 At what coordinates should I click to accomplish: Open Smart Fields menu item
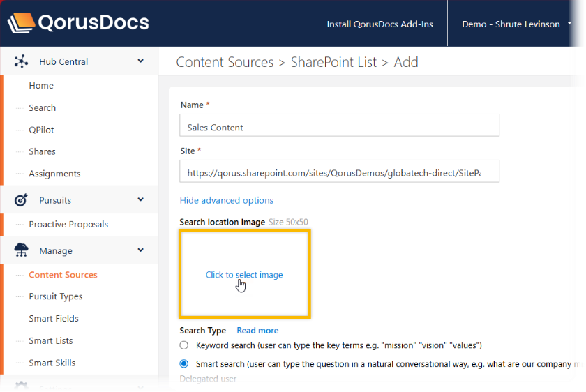pyautogui.click(x=54, y=319)
